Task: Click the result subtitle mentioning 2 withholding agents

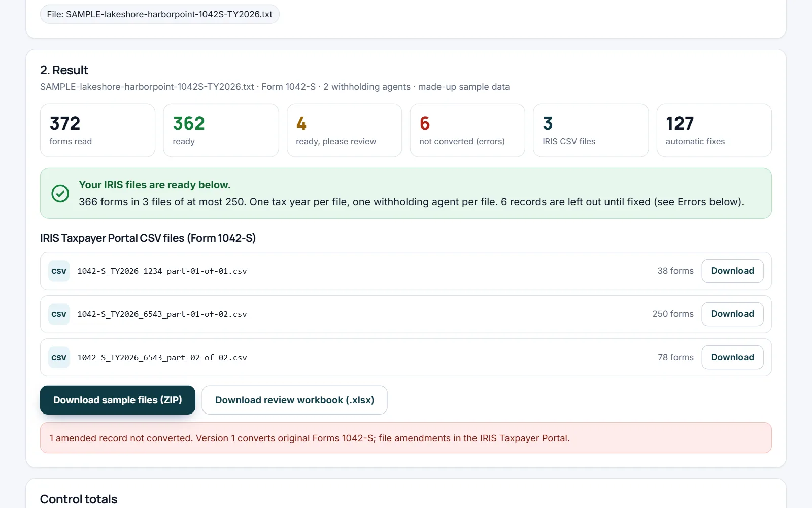Action: [275, 87]
